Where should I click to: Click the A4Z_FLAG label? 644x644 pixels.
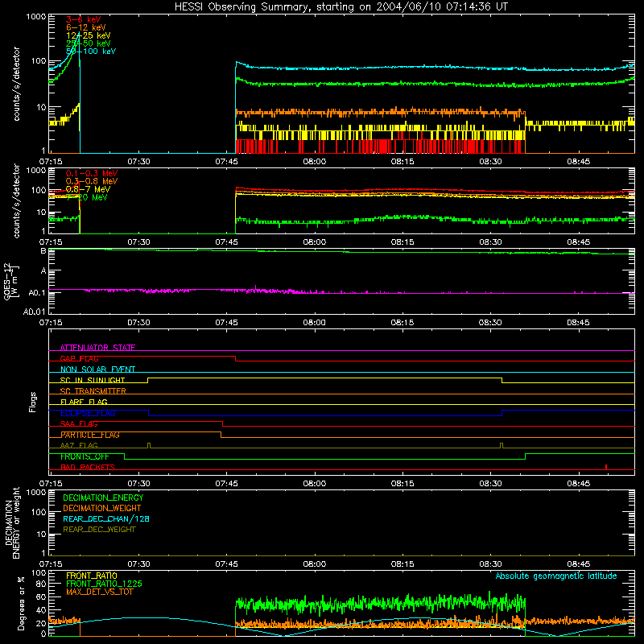click(x=79, y=445)
